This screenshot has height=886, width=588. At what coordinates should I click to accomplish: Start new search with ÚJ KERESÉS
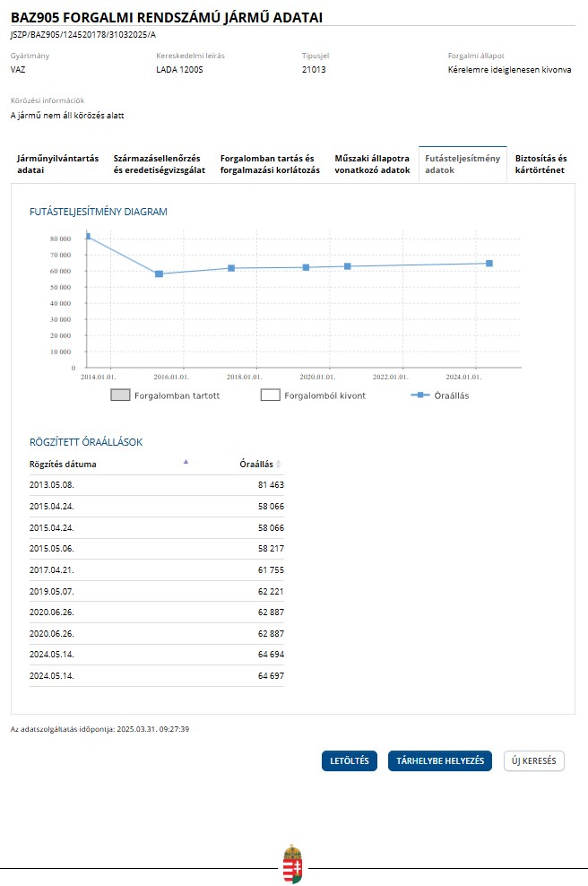point(534,760)
